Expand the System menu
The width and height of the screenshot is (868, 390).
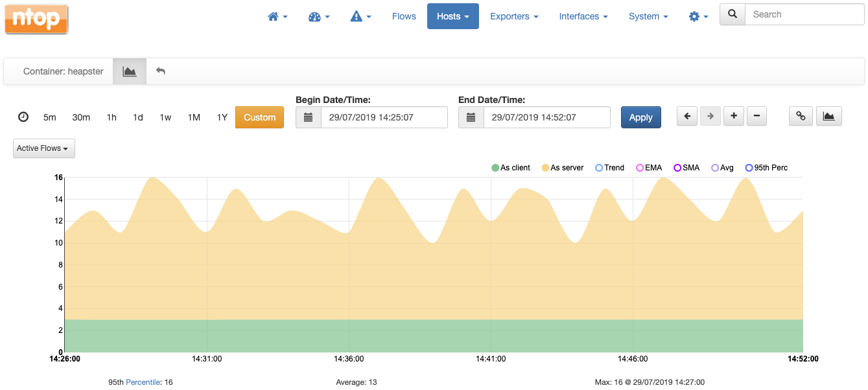point(648,16)
